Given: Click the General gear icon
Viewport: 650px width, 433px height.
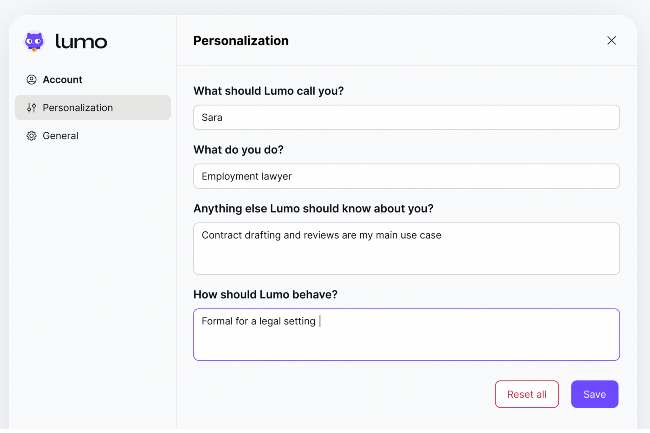Looking at the screenshot, I should coord(32,136).
